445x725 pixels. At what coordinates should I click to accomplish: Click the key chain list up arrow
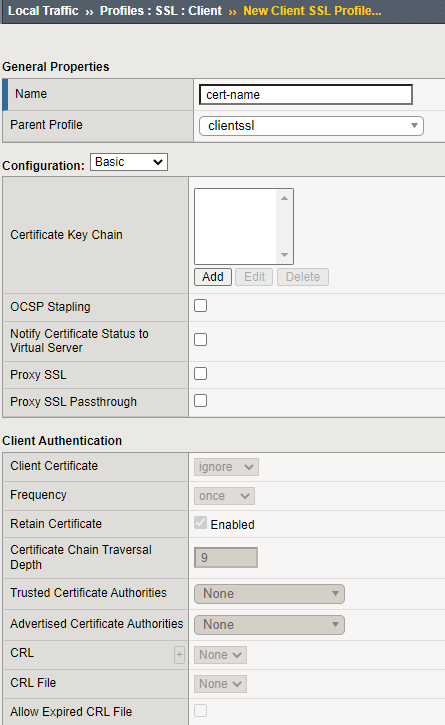pyautogui.click(x=284, y=198)
